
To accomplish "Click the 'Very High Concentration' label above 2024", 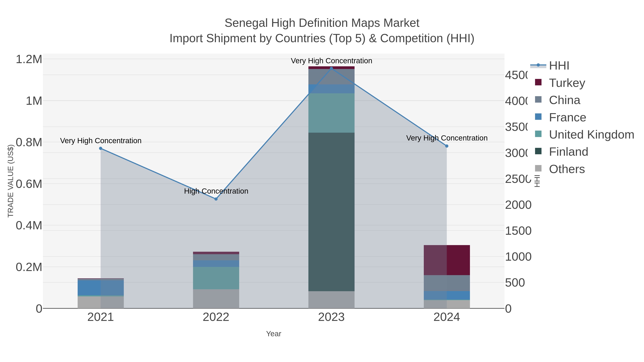I will coord(447,138).
